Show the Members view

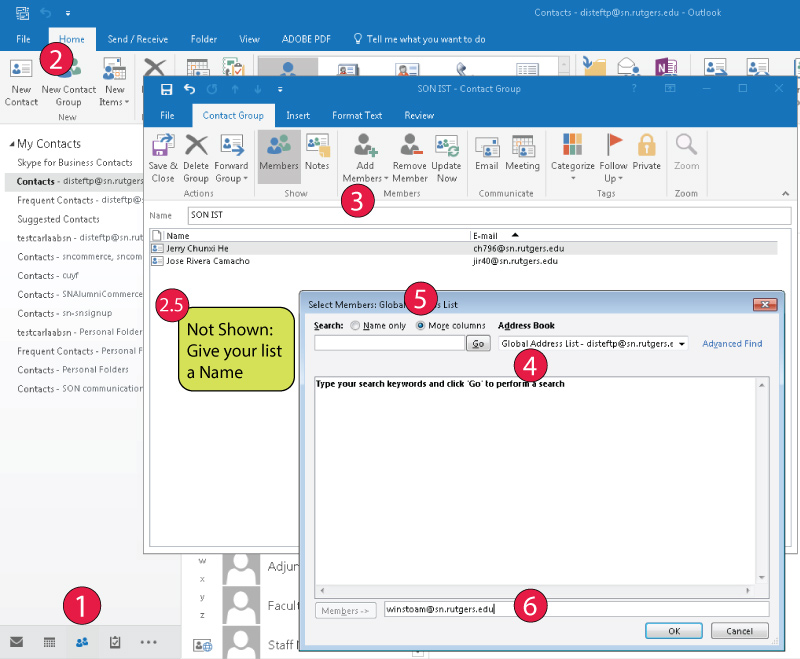tap(279, 157)
